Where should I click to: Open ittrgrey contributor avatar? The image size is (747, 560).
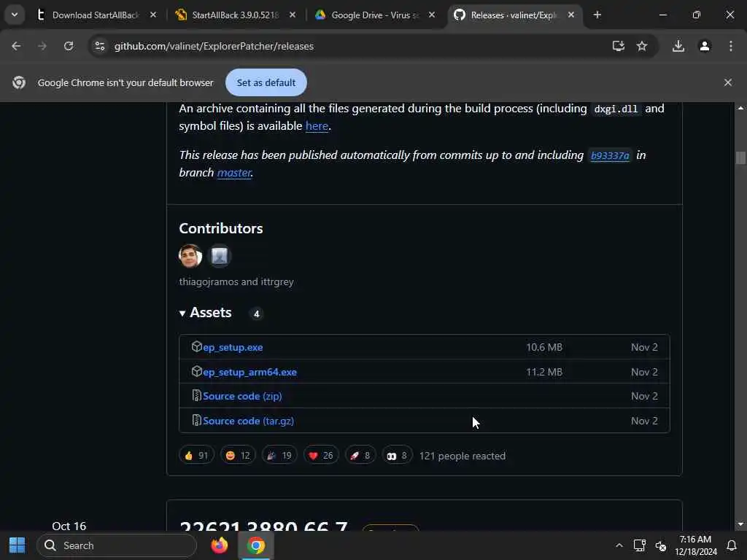(x=220, y=256)
